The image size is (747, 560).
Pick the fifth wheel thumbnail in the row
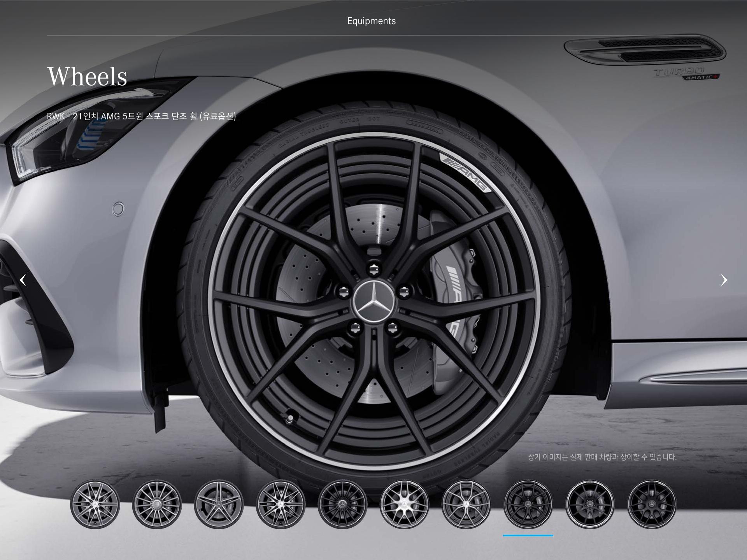342,504
